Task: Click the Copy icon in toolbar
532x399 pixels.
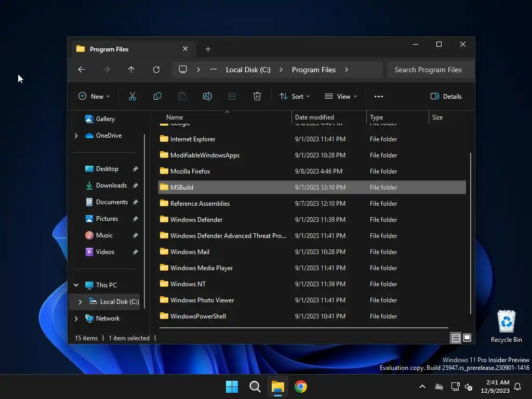Action: (x=157, y=96)
